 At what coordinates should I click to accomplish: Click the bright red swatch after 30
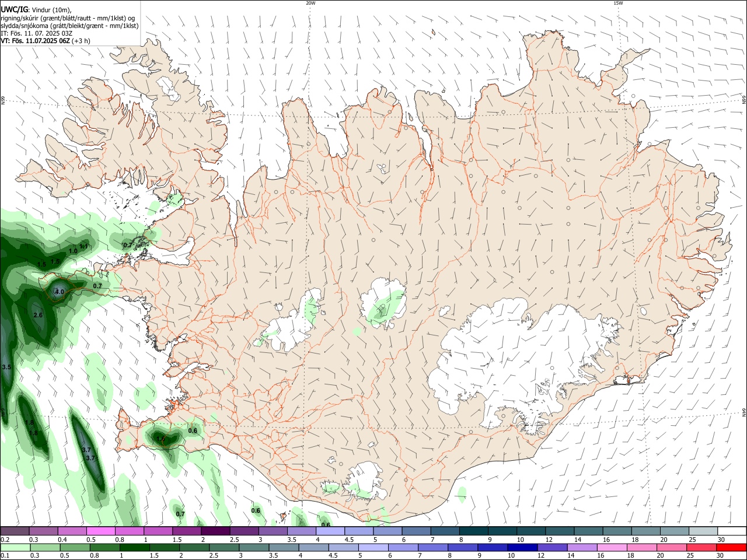(731, 548)
